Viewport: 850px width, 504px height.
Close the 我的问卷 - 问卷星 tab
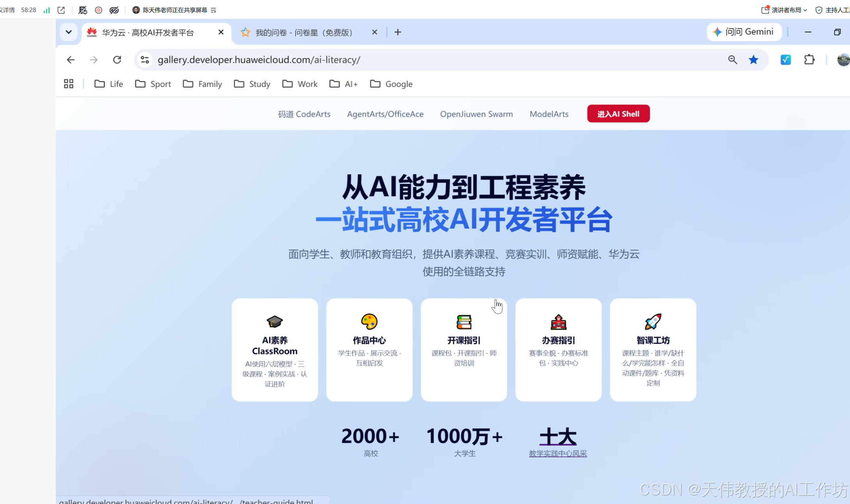click(374, 32)
